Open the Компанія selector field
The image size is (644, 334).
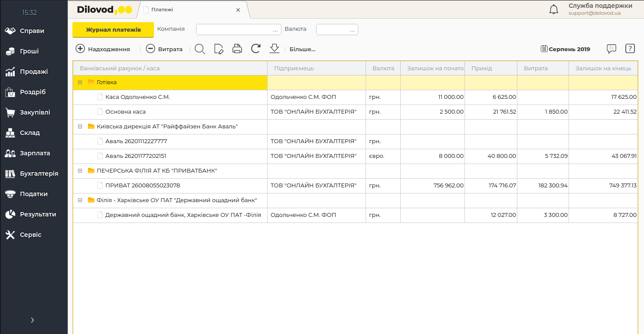(x=239, y=29)
